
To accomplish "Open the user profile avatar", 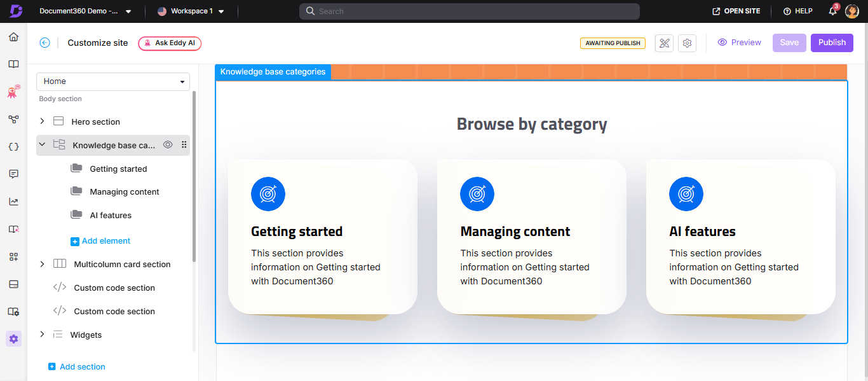I will [x=852, y=11].
